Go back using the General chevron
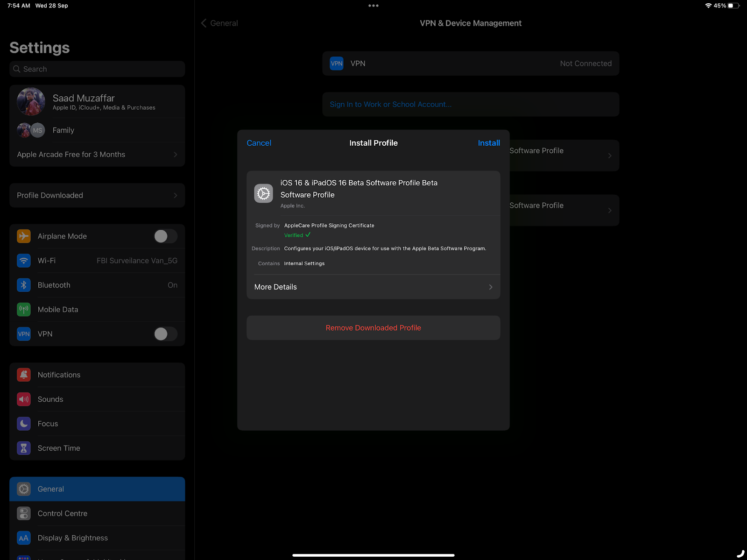747x560 pixels. [204, 23]
